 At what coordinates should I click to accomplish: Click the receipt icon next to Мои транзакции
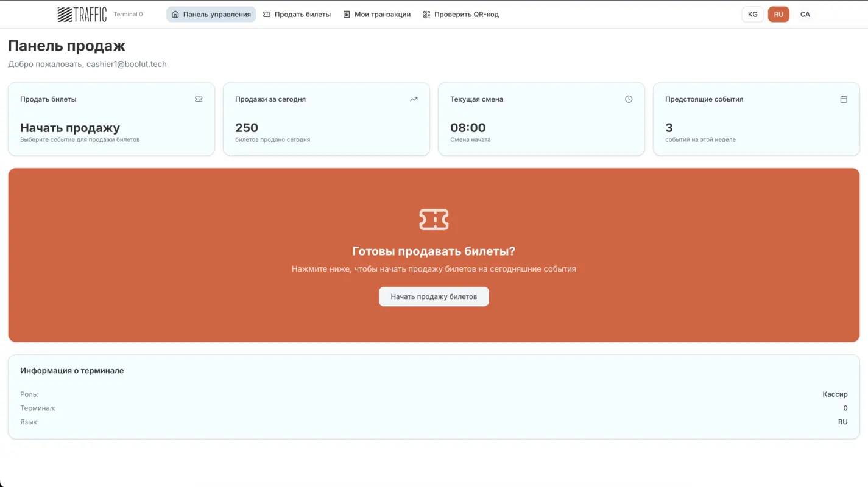(345, 13)
